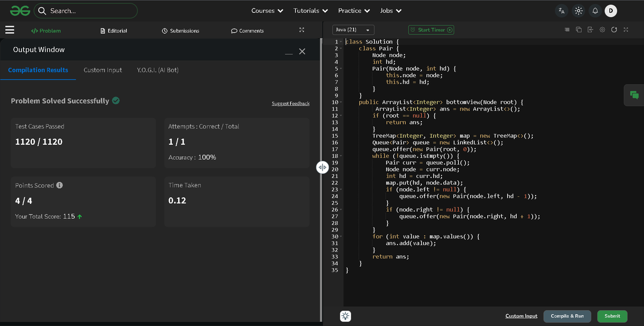Switch to the Custom Input tab
Viewport: 644px width, 326px height.
103,70
